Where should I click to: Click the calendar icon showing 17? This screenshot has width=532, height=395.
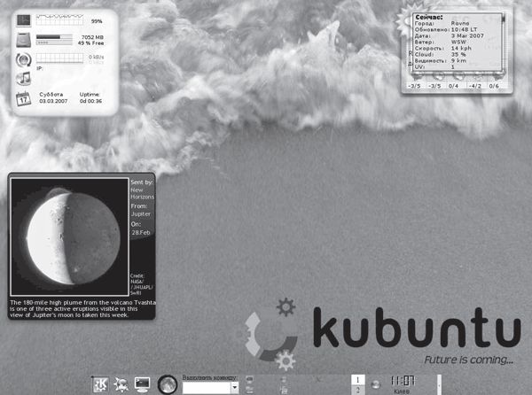click(x=24, y=98)
